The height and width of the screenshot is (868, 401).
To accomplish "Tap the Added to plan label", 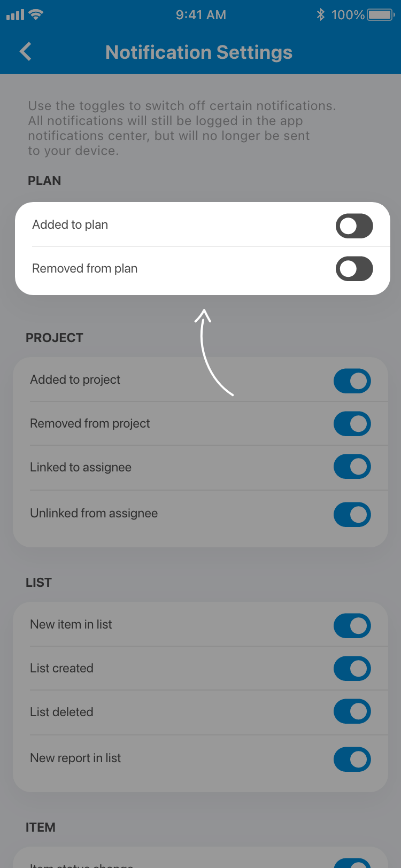I will click(70, 224).
